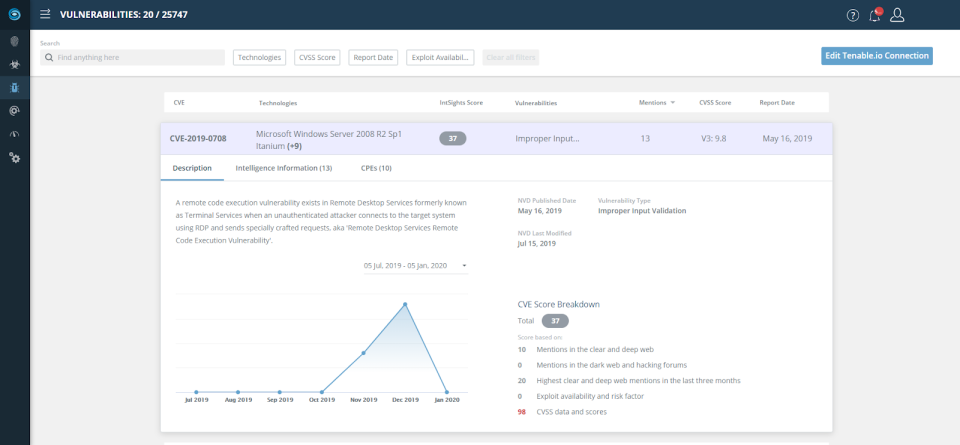
Task: Click the Improper Input... vulnerability cell
Action: tap(547, 139)
